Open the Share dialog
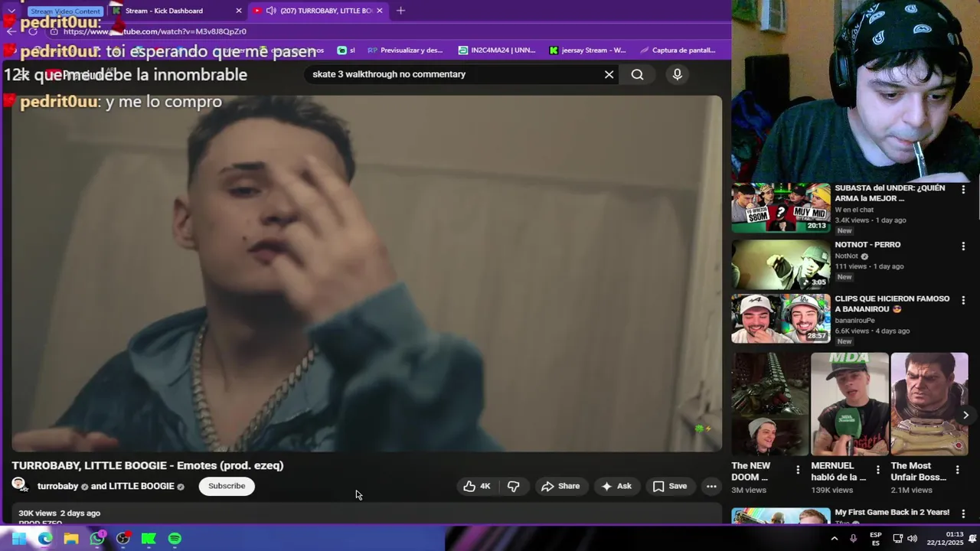The image size is (980, 551). pos(560,486)
